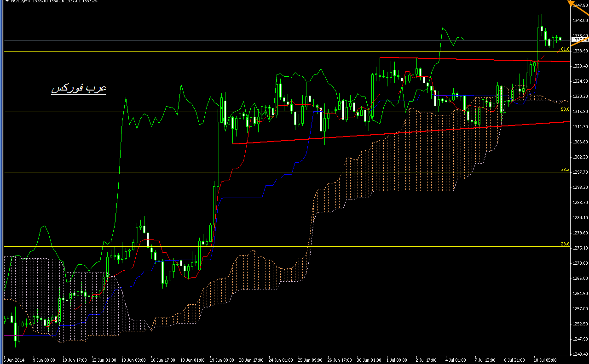Click the small triangle before GOLD,H4

6,2
